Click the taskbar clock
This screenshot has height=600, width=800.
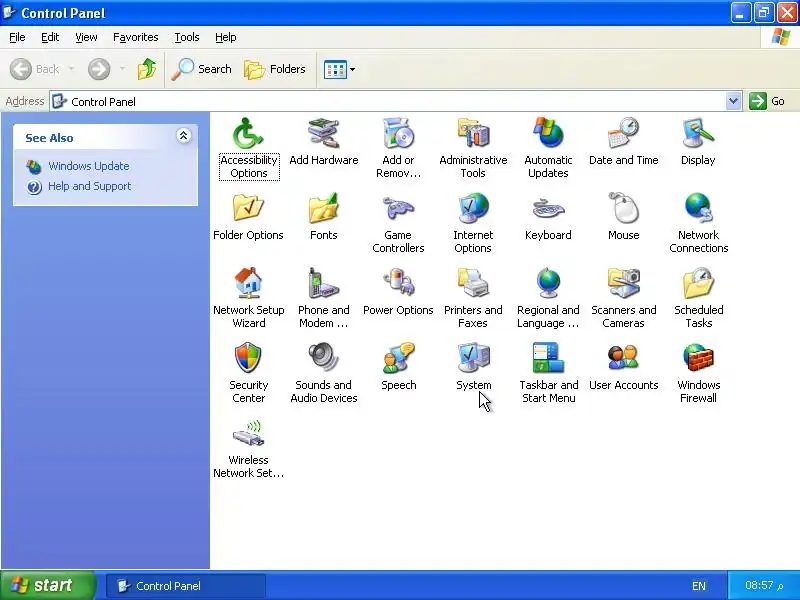click(x=764, y=585)
